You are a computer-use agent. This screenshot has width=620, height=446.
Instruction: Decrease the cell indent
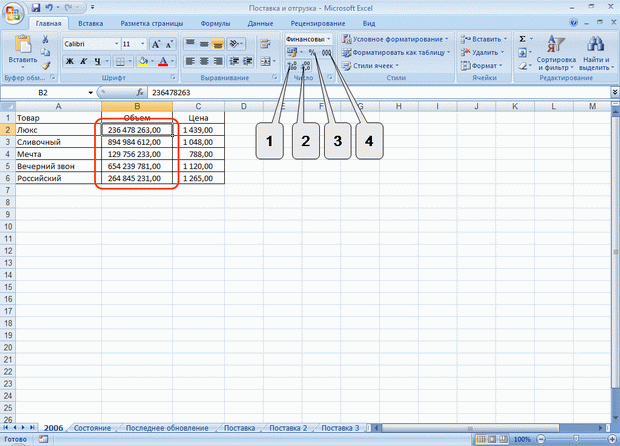234,61
